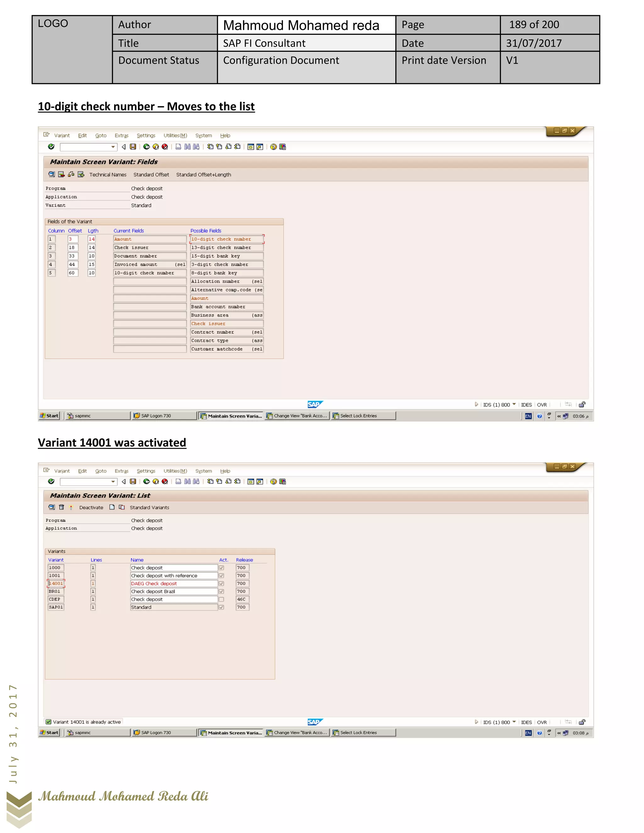Screen dimensions: 644x833
Task: Click 'Document number' in Current Fields
Action: tap(150, 256)
